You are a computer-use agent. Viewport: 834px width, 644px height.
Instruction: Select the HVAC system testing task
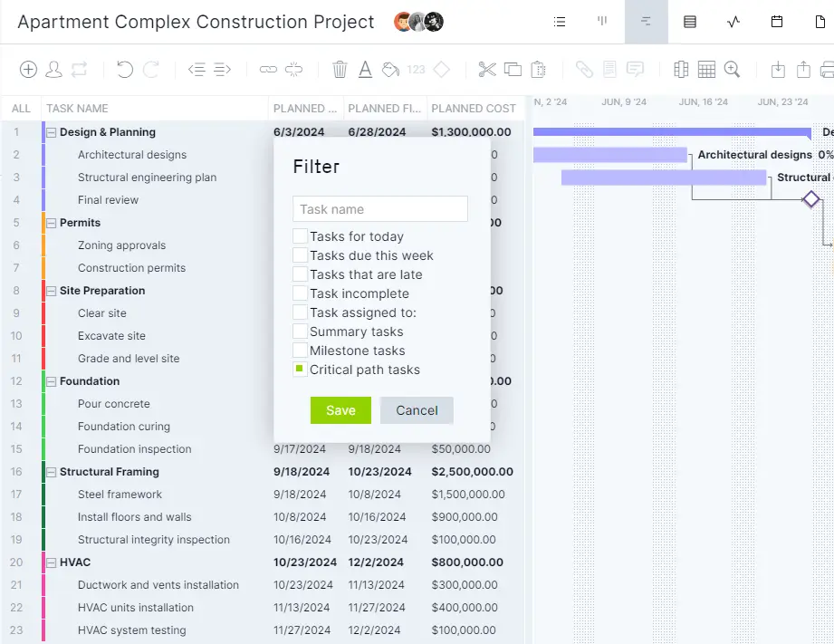pos(132,630)
